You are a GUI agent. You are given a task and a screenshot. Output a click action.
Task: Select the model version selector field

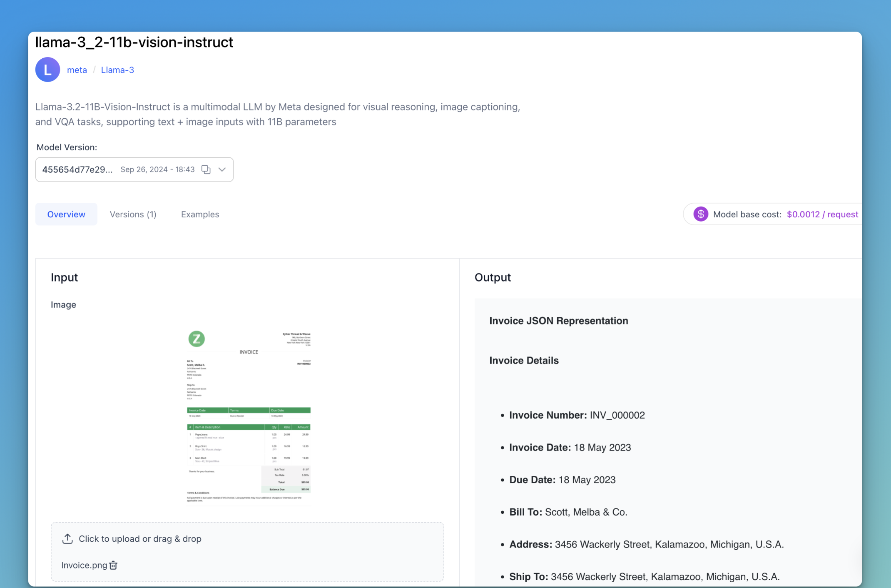[x=125, y=169]
